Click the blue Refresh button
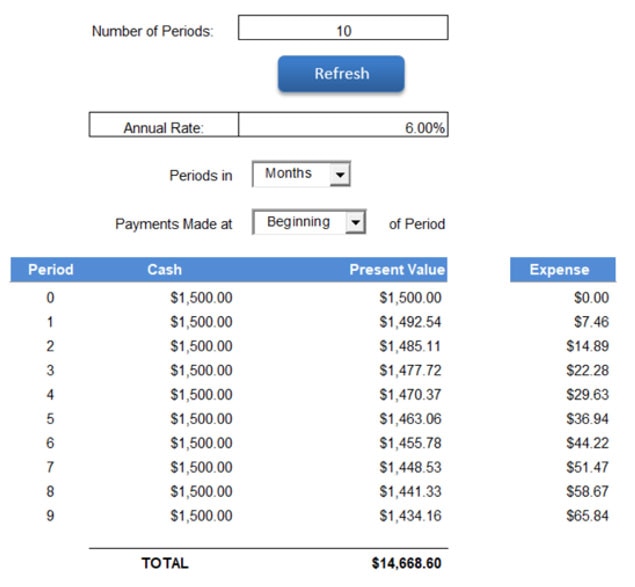635x587 pixels. coord(341,74)
